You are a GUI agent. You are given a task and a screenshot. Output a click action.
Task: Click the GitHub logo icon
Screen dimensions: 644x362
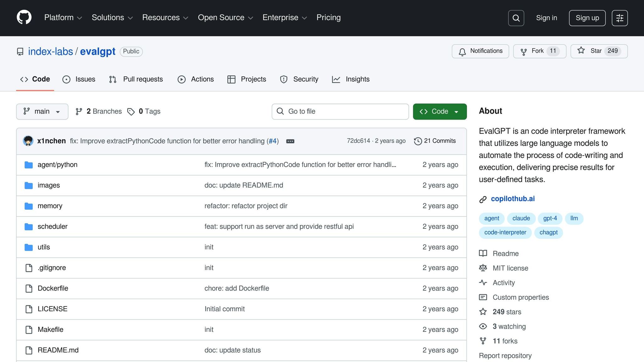point(24,17)
